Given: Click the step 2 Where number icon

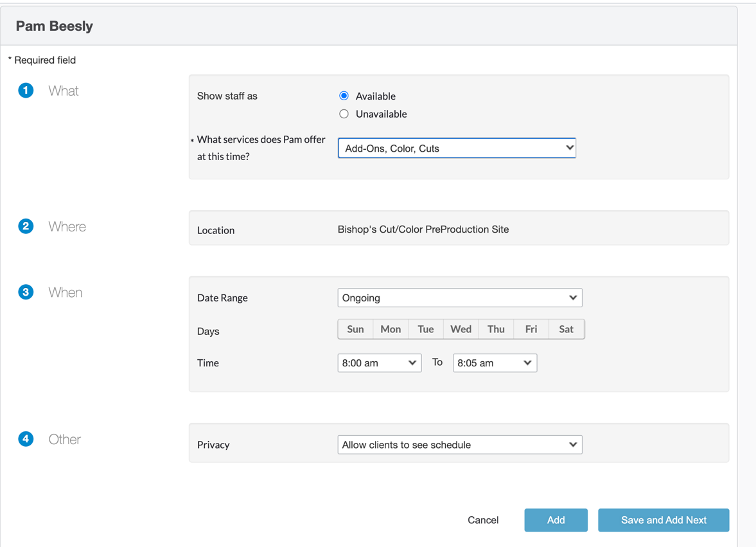Looking at the screenshot, I should 26,226.
